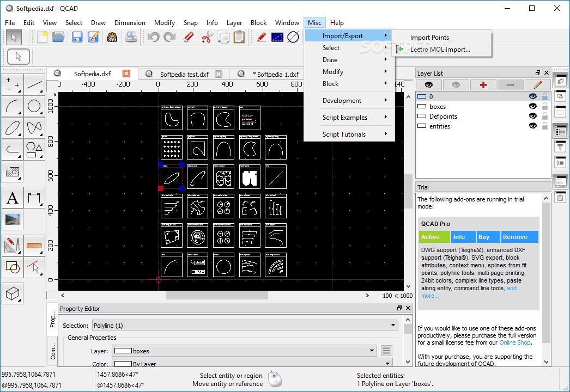
Task: Click the Save As pencil-disk icon
Action: click(93, 37)
